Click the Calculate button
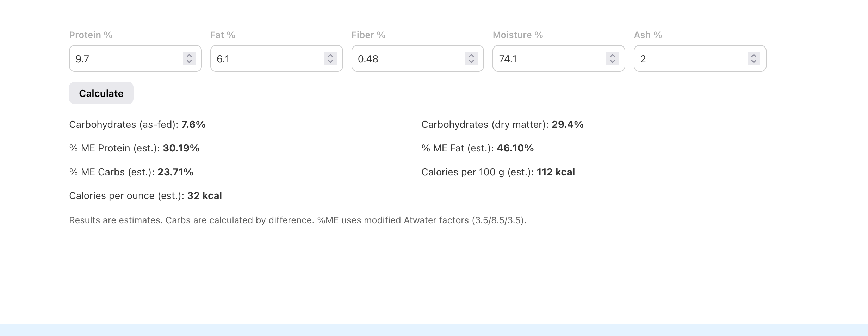The image size is (868, 336). pos(101,93)
